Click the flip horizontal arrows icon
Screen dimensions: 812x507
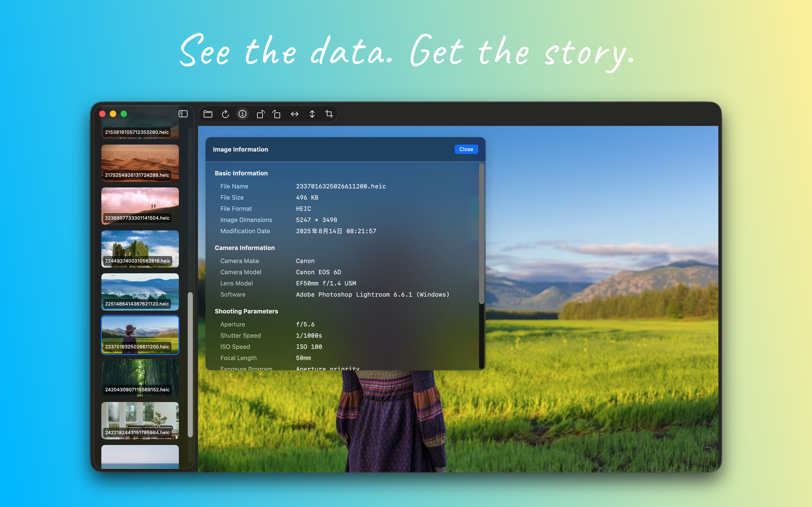[294, 114]
